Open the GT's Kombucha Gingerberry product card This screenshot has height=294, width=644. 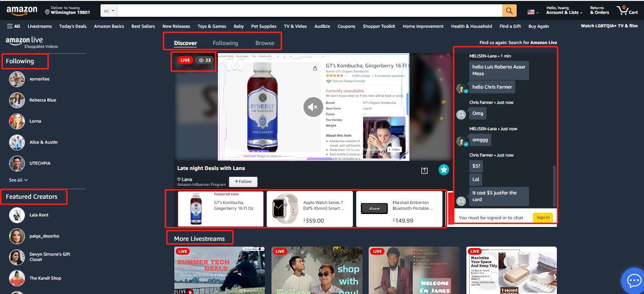221,209
